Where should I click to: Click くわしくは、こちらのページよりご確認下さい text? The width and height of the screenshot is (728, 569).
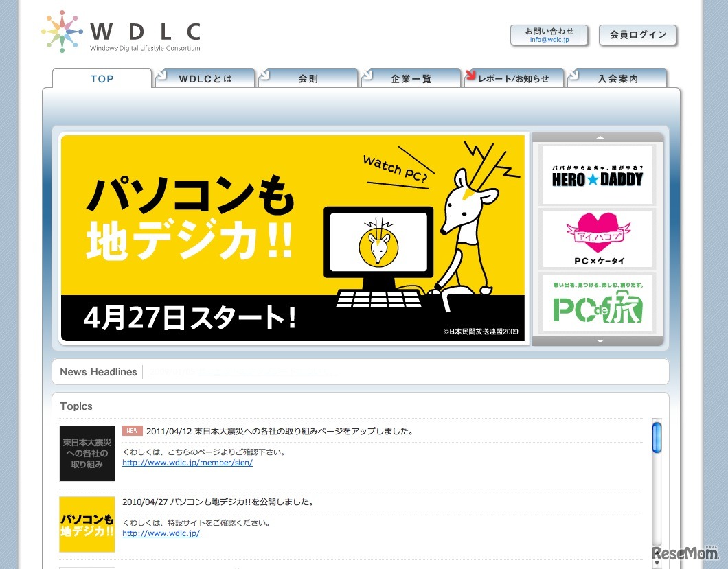(x=204, y=452)
